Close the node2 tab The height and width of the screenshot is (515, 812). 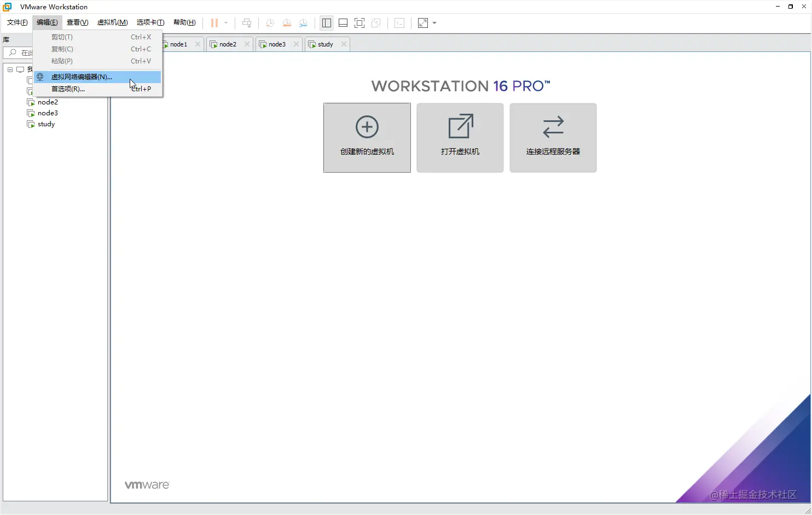click(247, 44)
